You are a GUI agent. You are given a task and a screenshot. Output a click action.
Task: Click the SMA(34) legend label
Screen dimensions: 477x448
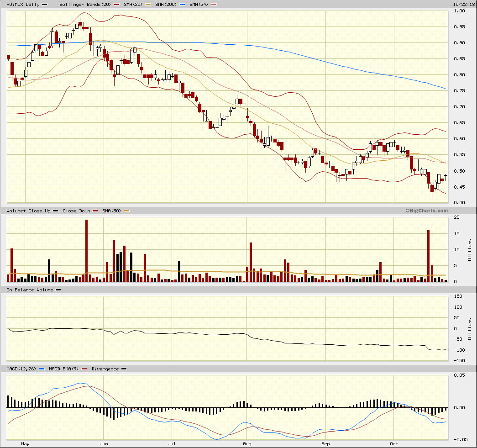[199, 5]
